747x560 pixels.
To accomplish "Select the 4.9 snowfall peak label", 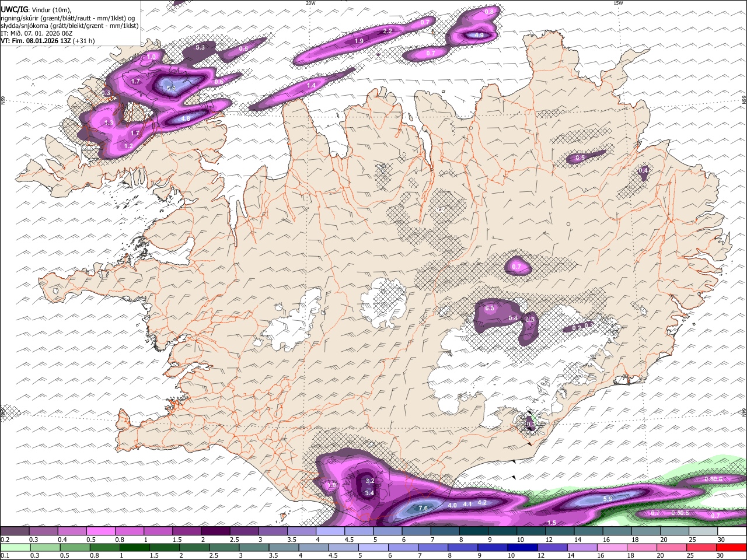I will pos(479,36).
